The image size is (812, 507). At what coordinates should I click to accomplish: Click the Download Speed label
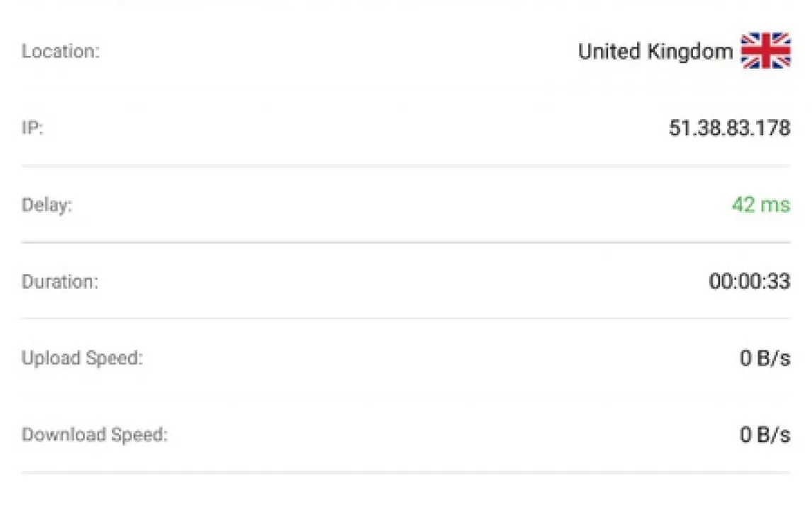(x=95, y=435)
